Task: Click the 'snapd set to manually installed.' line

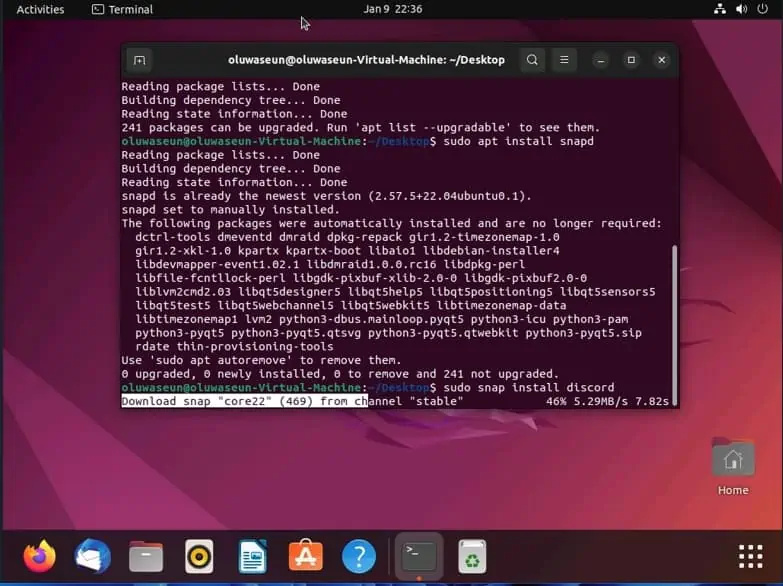Action: point(231,210)
